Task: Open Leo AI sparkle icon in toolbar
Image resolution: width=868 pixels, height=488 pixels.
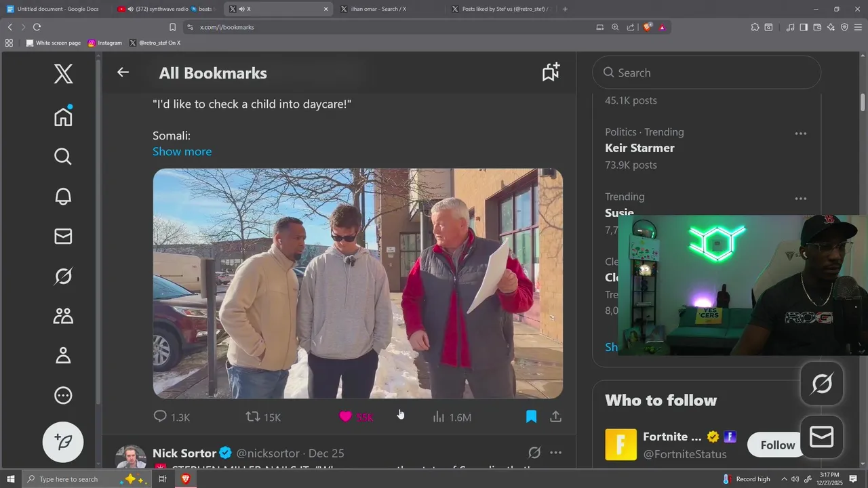Action: 831,27
